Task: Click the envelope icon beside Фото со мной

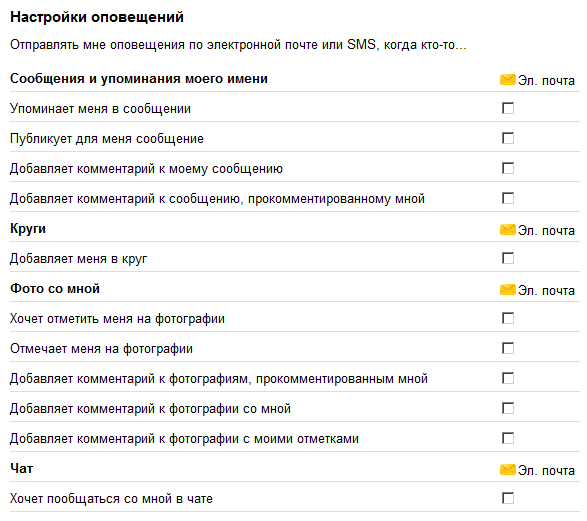Action: (508, 290)
